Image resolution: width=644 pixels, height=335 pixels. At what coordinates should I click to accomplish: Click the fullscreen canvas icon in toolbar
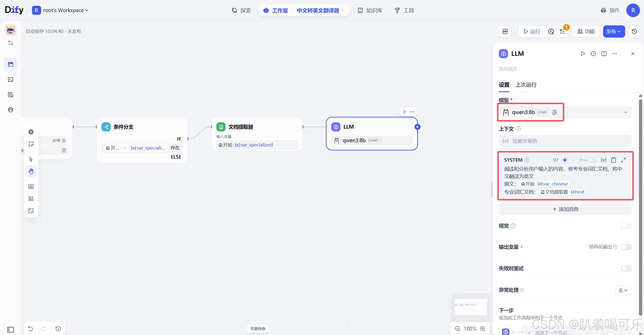point(31,211)
